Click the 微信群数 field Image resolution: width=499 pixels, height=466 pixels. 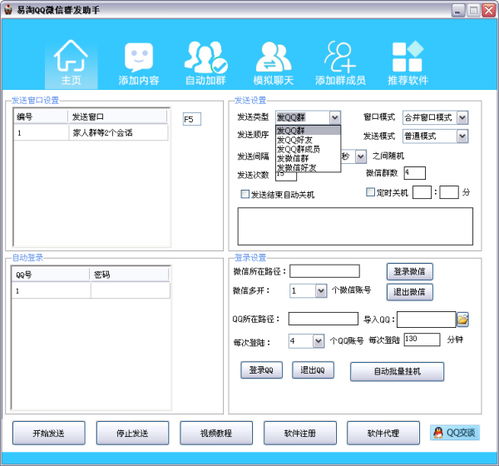coord(415,173)
